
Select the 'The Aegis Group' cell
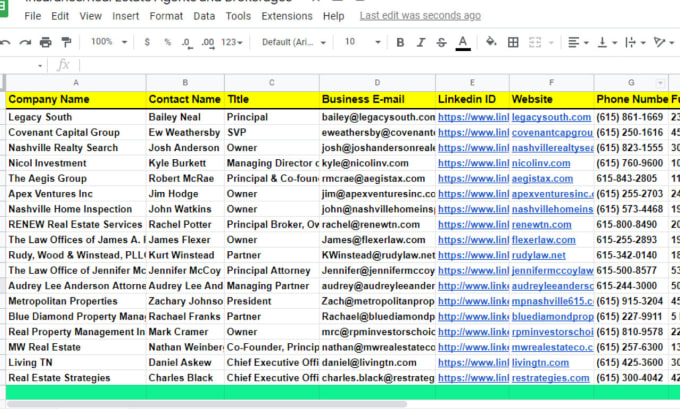(x=76, y=178)
